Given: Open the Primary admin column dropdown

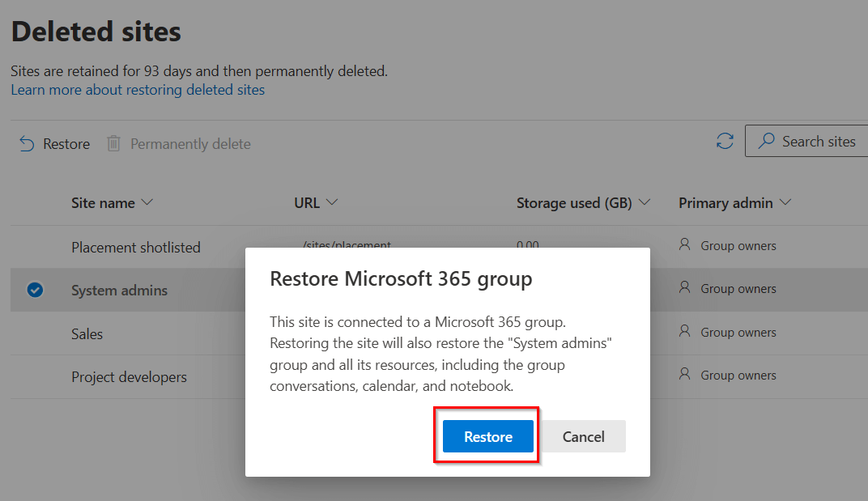Looking at the screenshot, I should [x=785, y=203].
